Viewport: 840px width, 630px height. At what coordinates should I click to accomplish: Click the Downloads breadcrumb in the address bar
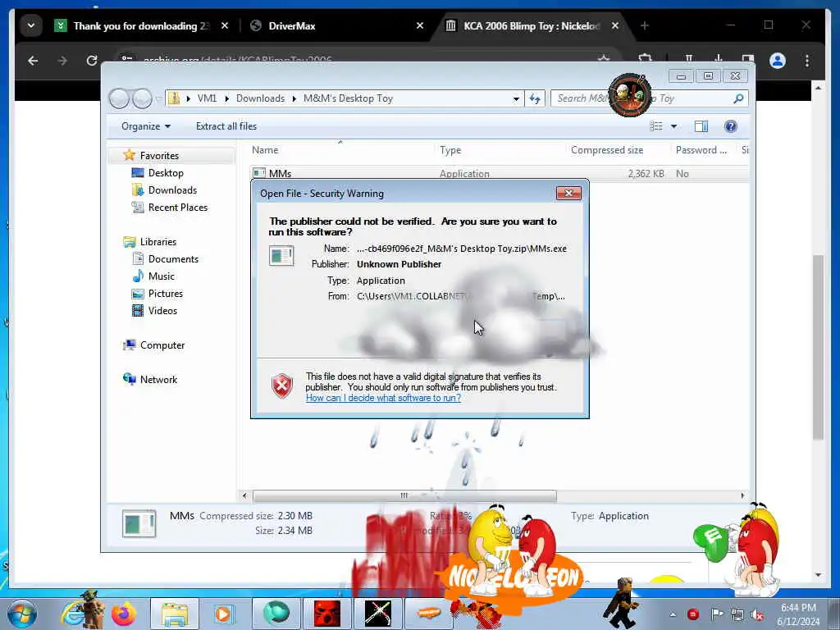tap(260, 98)
